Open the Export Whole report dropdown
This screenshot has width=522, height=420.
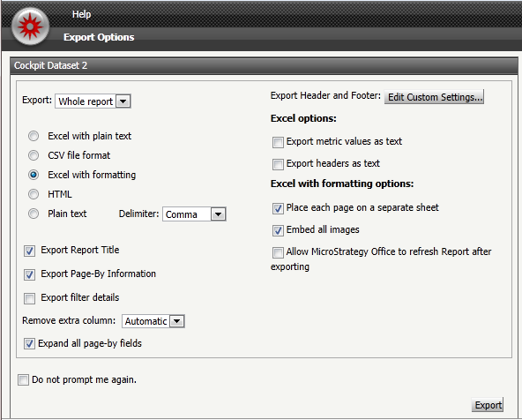pyautogui.click(x=93, y=101)
